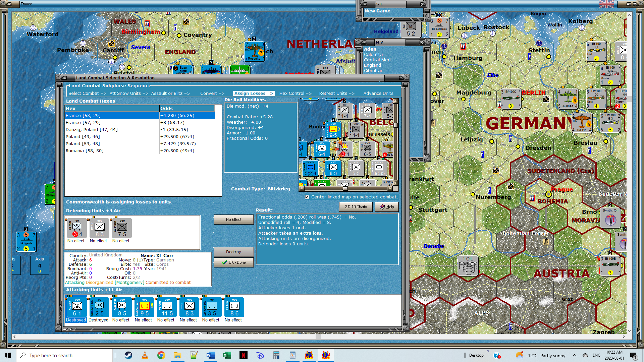Select the XIII Mot 8-5 attacking unit
This screenshot has height=362, width=644.
point(122,307)
